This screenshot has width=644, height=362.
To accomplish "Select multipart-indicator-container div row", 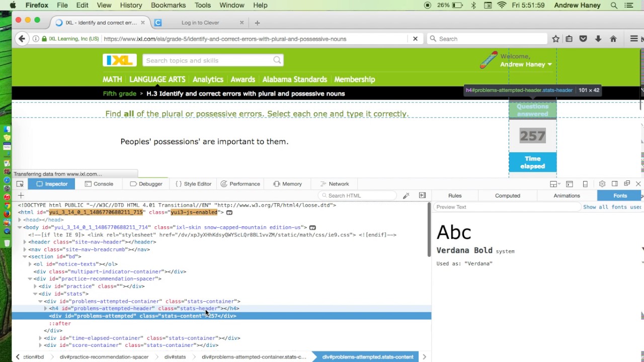I will [x=221, y=271].
